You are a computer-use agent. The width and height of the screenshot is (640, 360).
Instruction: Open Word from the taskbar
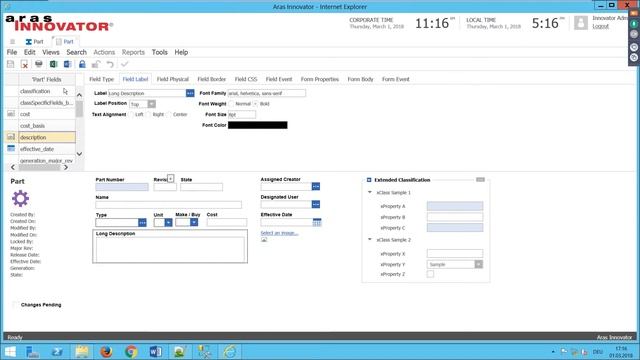[x=156, y=351]
